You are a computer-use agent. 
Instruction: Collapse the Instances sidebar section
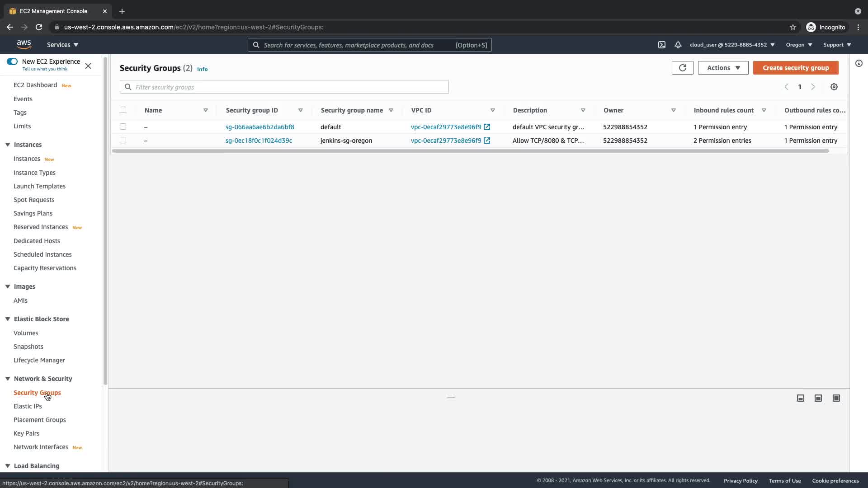tap(8, 145)
